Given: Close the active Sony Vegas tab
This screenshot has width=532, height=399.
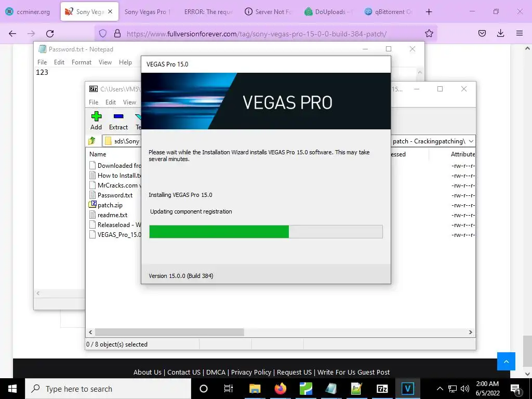Looking at the screenshot, I should click(x=110, y=11).
